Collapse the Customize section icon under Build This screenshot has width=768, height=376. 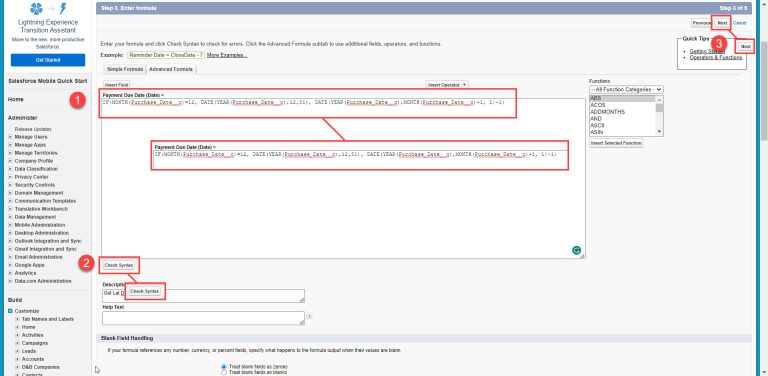[10, 311]
